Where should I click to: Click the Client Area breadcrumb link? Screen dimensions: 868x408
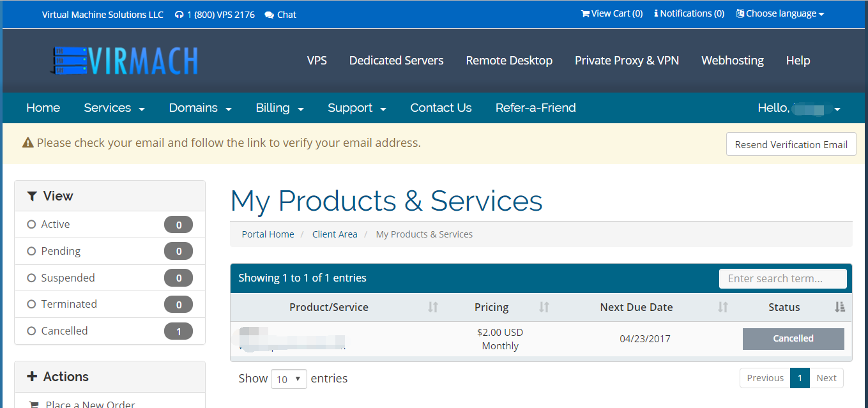pyautogui.click(x=335, y=234)
